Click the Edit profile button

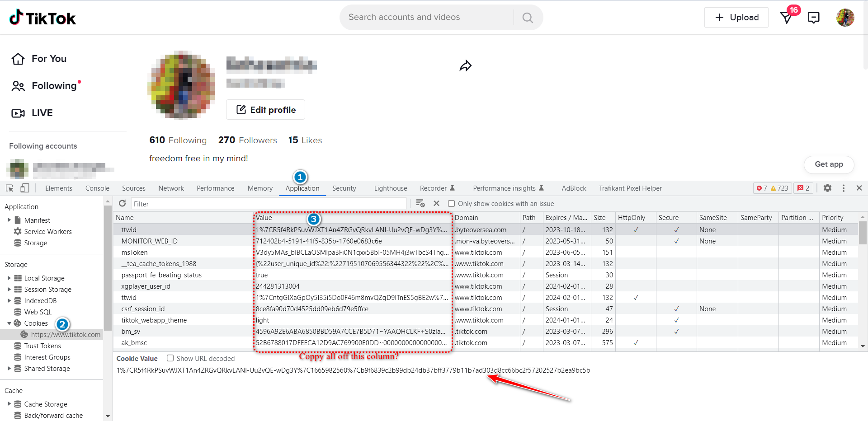(x=265, y=110)
